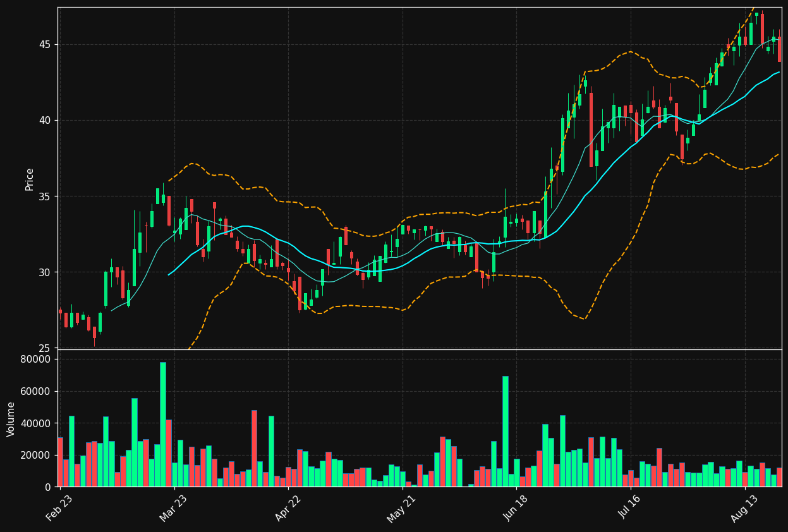Click the "Mar 23" date axis label
Image resolution: width=788 pixels, height=532 pixels.
(173, 508)
